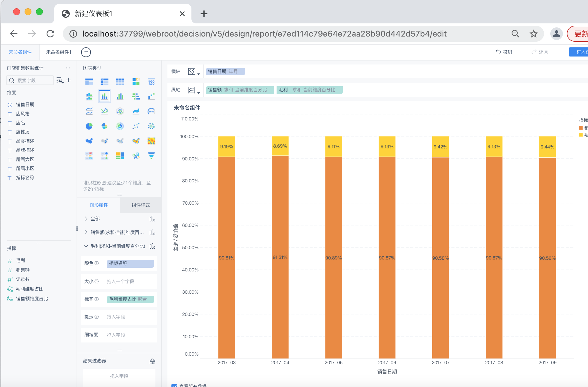Select the group table chart type icon

89,82
